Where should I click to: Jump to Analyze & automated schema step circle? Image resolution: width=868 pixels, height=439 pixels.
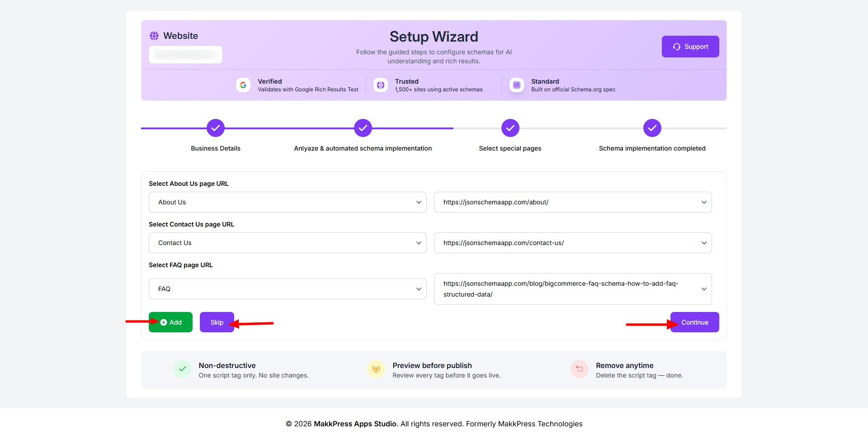coord(363,128)
